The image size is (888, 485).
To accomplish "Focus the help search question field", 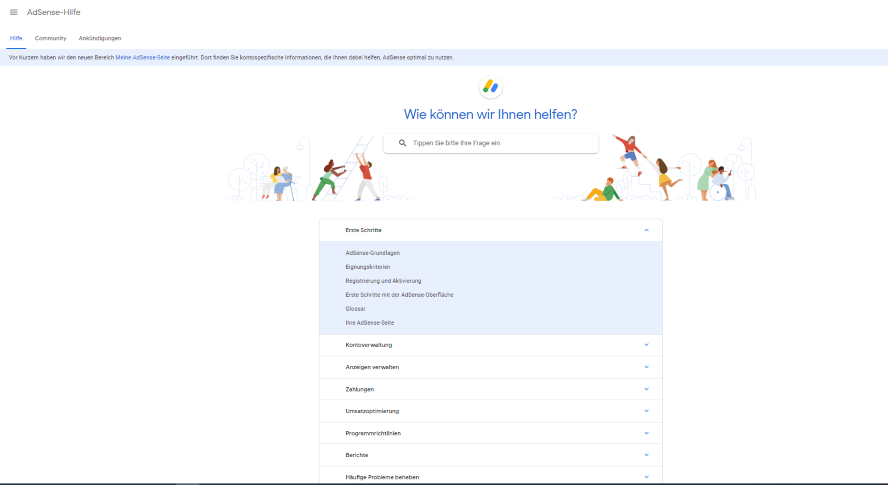I will (x=490, y=143).
